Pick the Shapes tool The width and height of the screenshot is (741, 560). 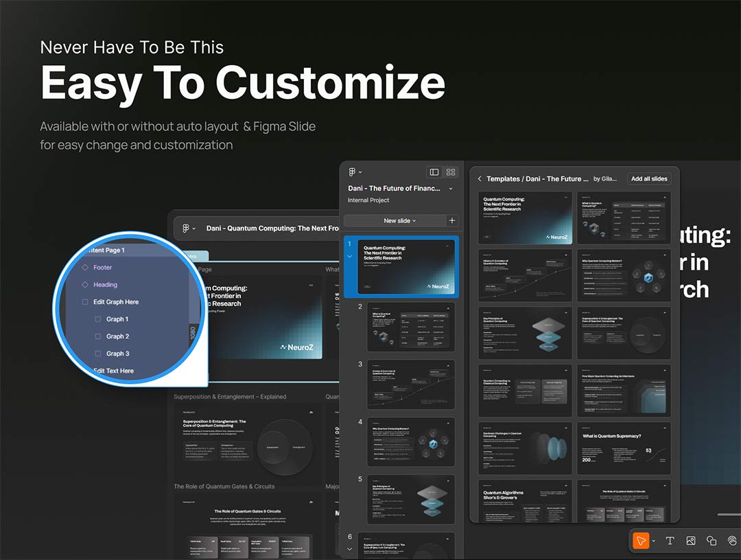711,541
